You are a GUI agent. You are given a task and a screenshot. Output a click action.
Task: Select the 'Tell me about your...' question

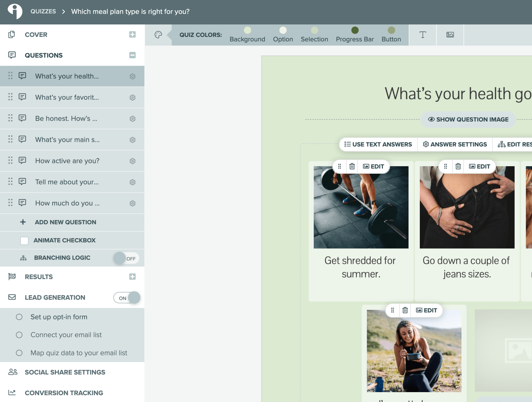[67, 182]
